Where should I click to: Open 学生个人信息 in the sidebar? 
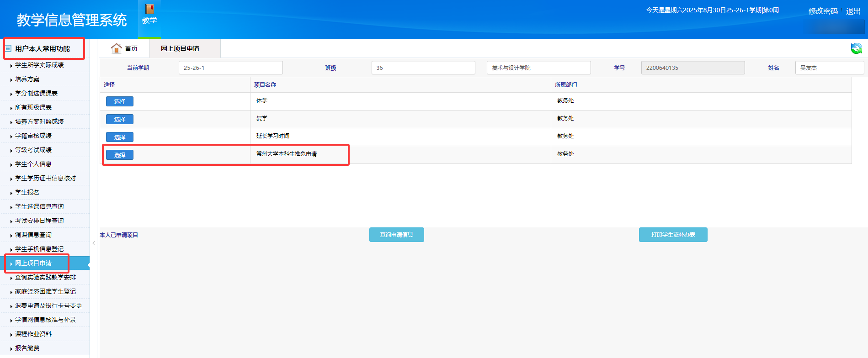click(x=33, y=164)
